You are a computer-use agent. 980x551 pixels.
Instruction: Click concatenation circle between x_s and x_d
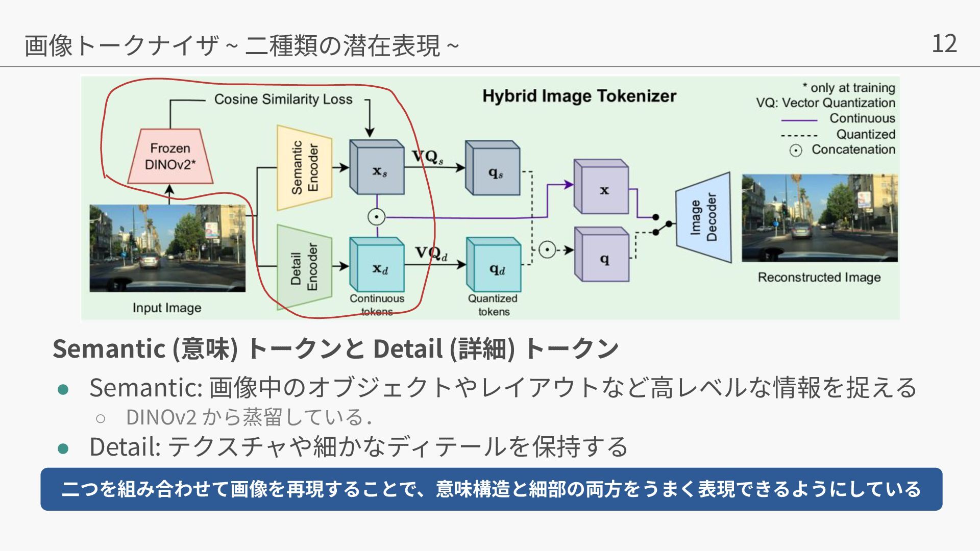point(377,217)
